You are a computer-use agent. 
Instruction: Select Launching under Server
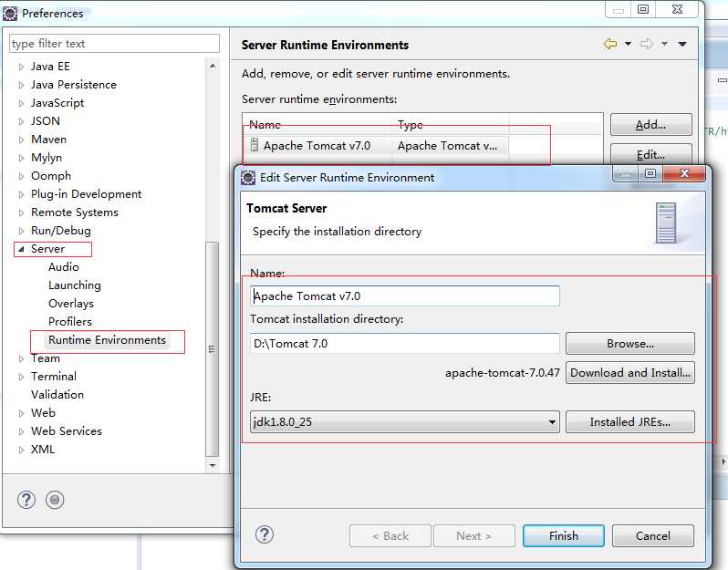point(74,285)
